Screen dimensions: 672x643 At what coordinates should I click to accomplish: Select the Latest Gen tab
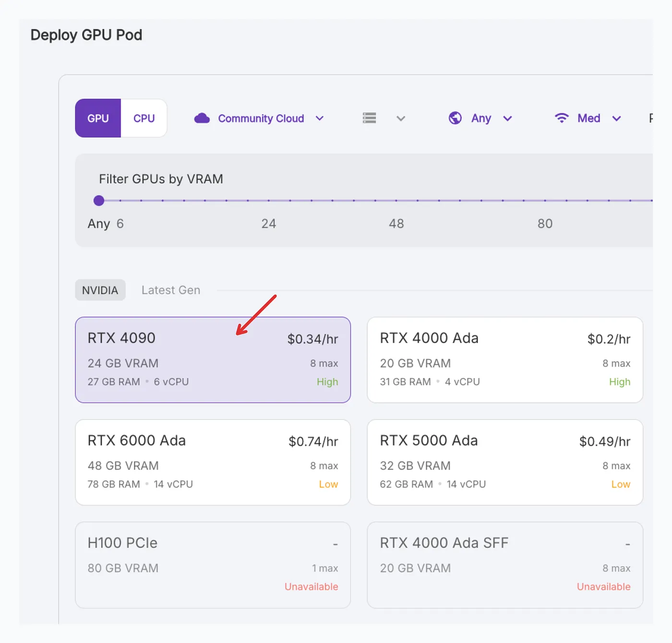click(171, 290)
